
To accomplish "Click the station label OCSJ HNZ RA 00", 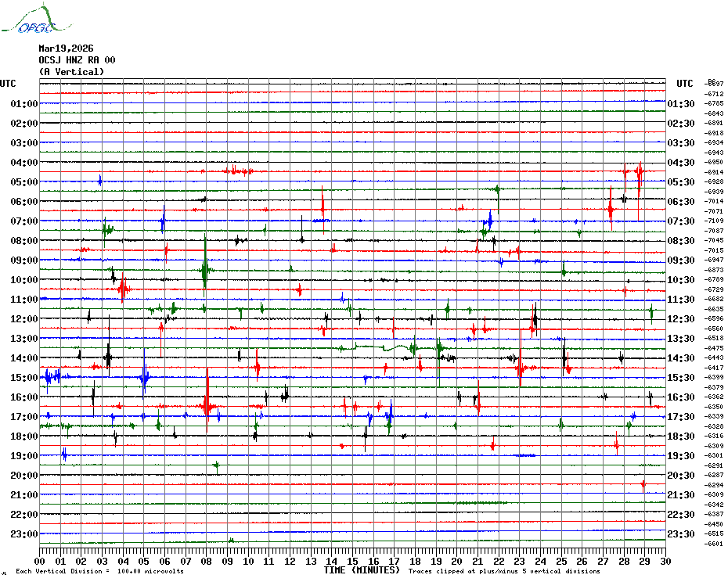I will tap(77, 60).
